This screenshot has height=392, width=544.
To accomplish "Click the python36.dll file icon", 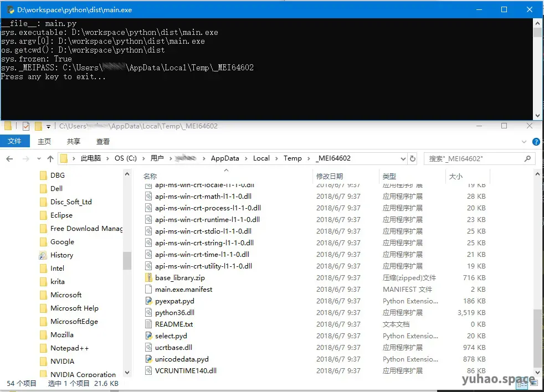I will pyautogui.click(x=148, y=313).
